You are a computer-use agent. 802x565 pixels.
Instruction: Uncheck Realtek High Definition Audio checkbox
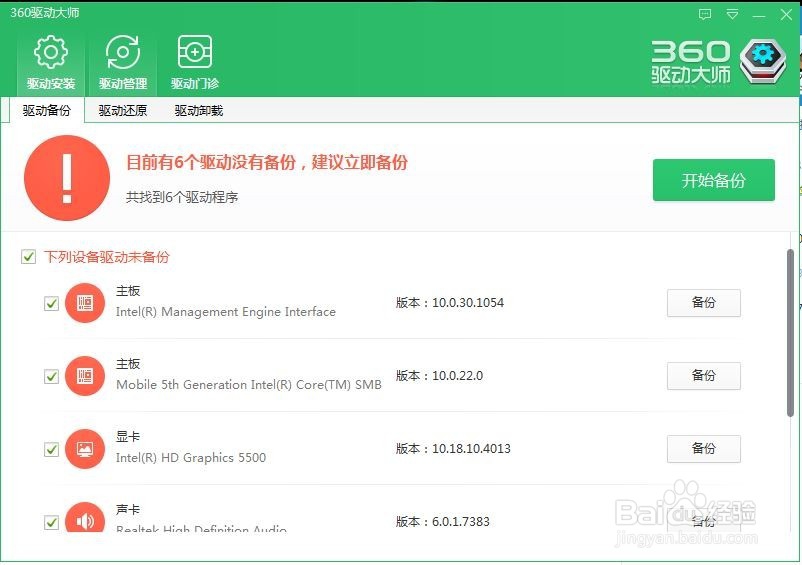(x=51, y=523)
